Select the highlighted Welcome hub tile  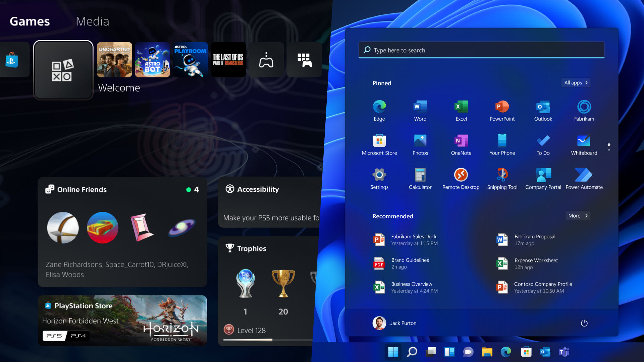point(63,70)
